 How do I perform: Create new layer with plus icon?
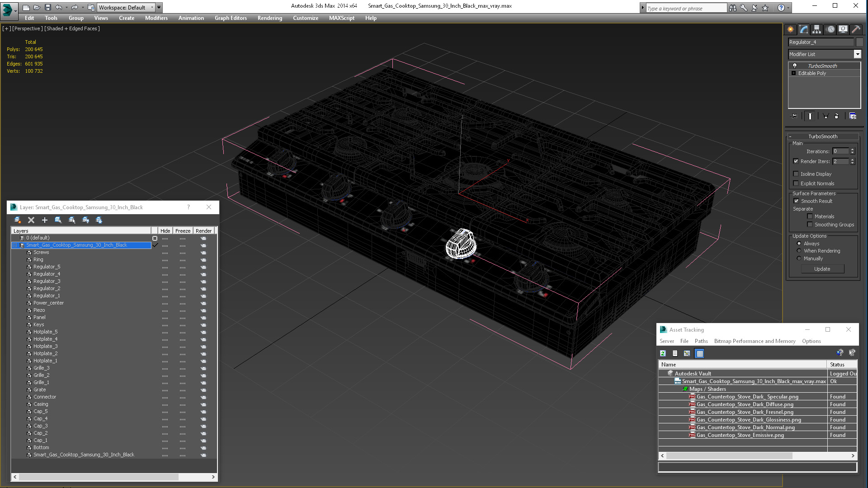click(45, 220)
